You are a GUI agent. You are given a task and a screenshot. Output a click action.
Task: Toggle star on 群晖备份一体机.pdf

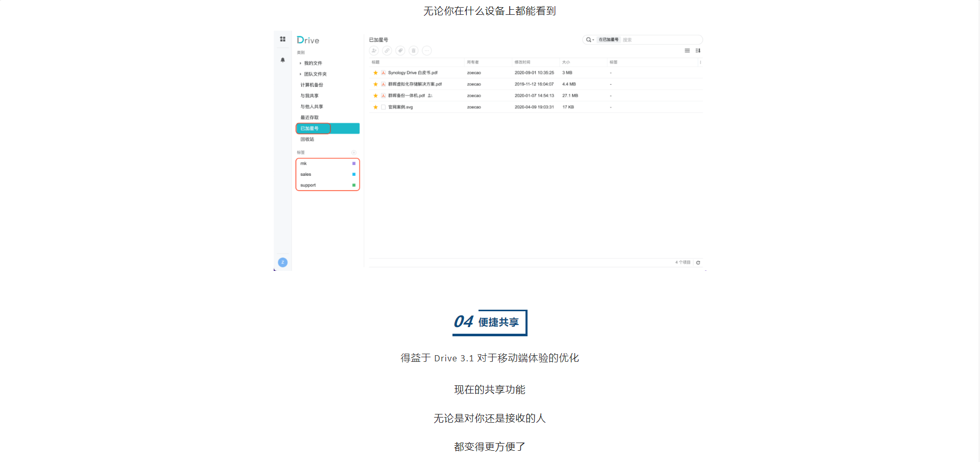pyautogui.click(x=375, y=96)
